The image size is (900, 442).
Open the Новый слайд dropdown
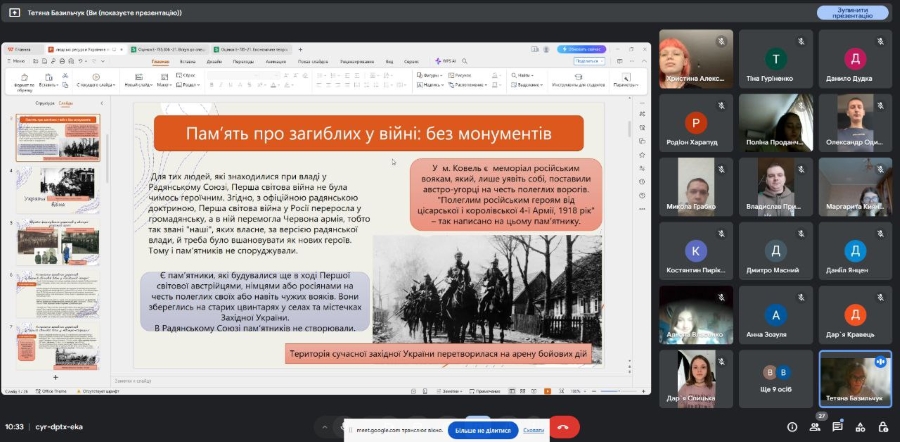pos(138,80)
